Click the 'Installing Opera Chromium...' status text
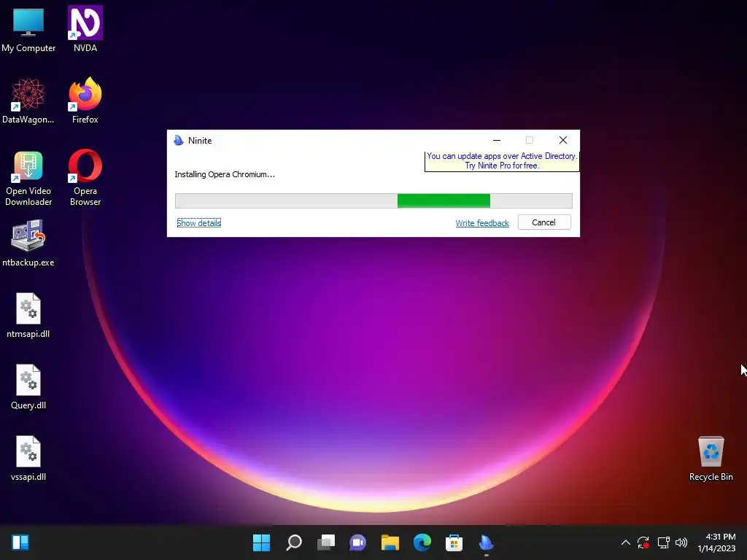 225,174
